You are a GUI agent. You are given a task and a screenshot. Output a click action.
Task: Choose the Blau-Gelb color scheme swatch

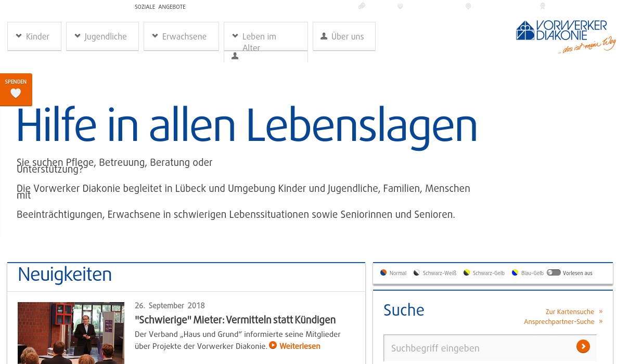(x=515, y=273)
